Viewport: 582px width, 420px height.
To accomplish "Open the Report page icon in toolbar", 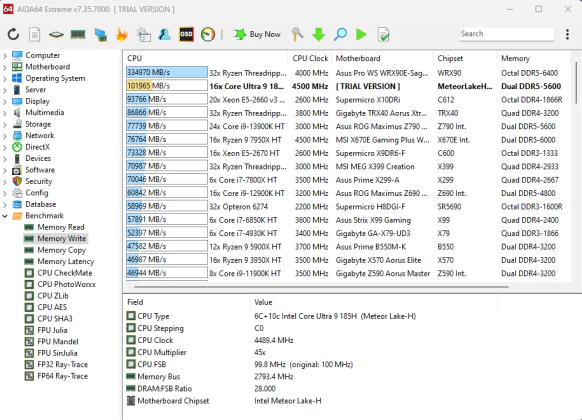I will [x=35, y=35].
